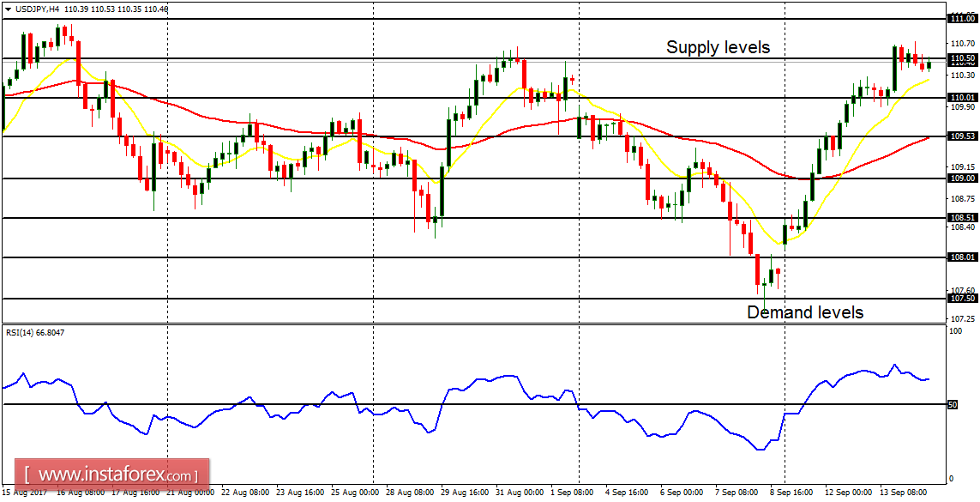Image resolution: width=980 pixels, height=502 pixels.
Task: Select the 109.53 horizontal level marker
Action: click(x=961, y=135)
